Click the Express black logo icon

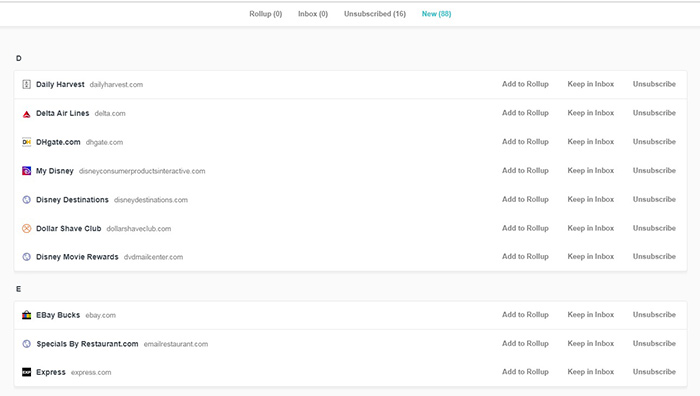point(26,372)
